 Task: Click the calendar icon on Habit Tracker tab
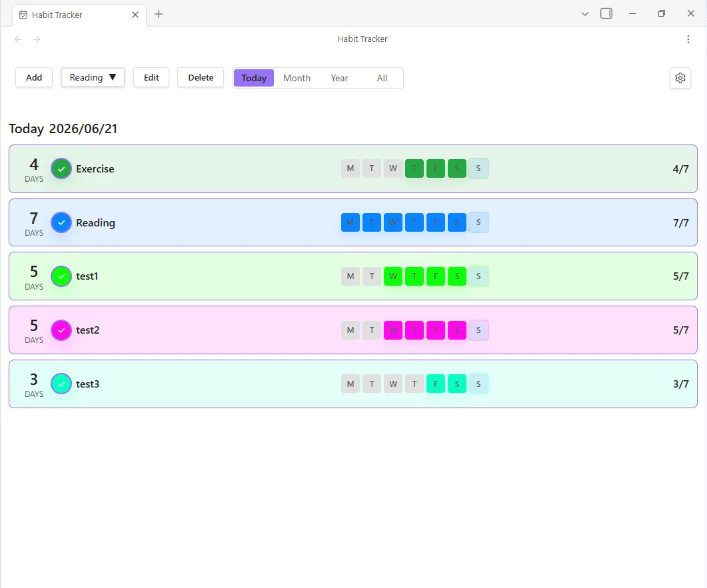point(23,15)
